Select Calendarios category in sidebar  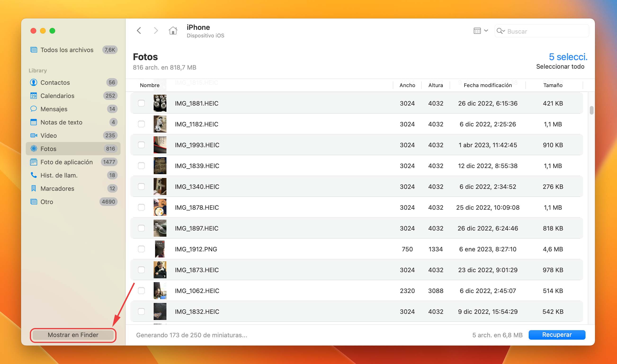[73, 96]
